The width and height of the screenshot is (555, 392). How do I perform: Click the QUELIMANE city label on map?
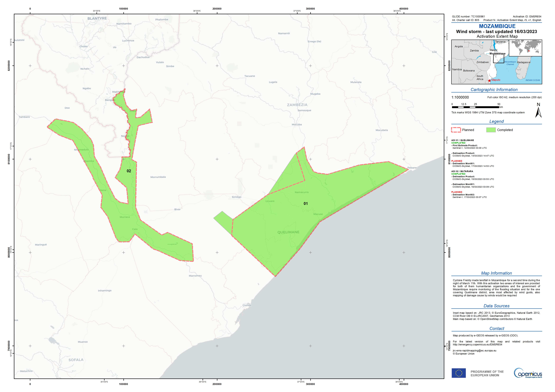click(288, 232)
